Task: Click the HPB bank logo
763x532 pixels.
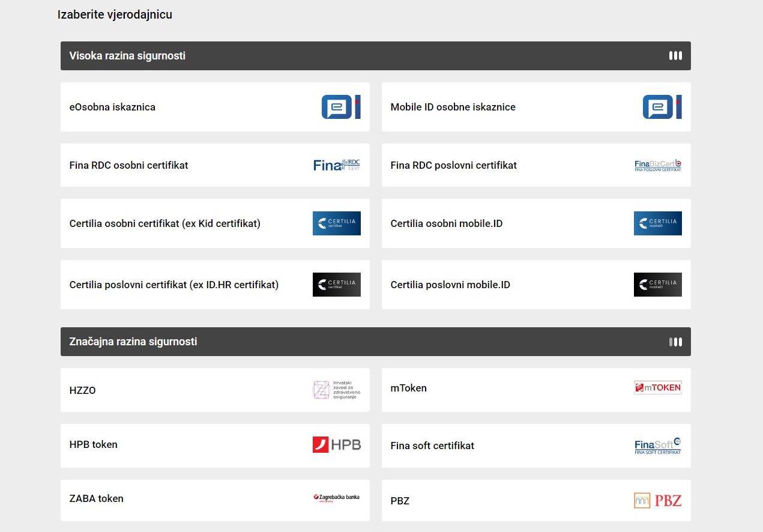Action: point(336,445)
